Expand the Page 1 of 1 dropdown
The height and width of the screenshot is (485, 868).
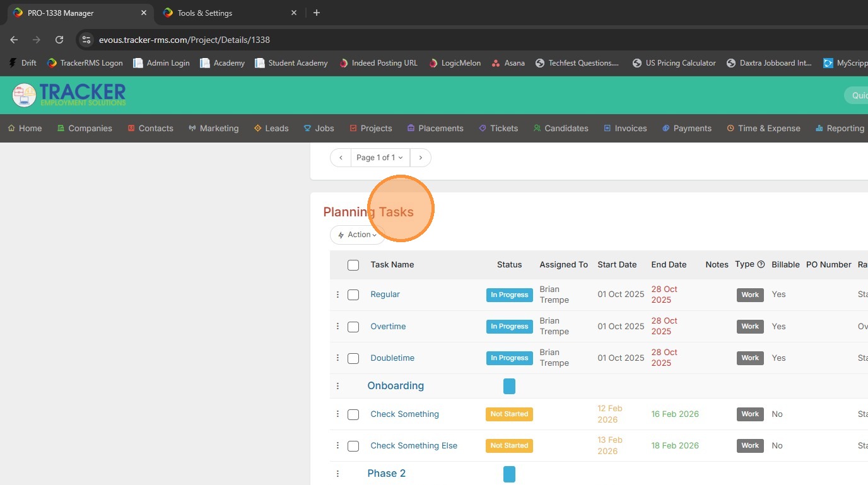pos(380,158)
